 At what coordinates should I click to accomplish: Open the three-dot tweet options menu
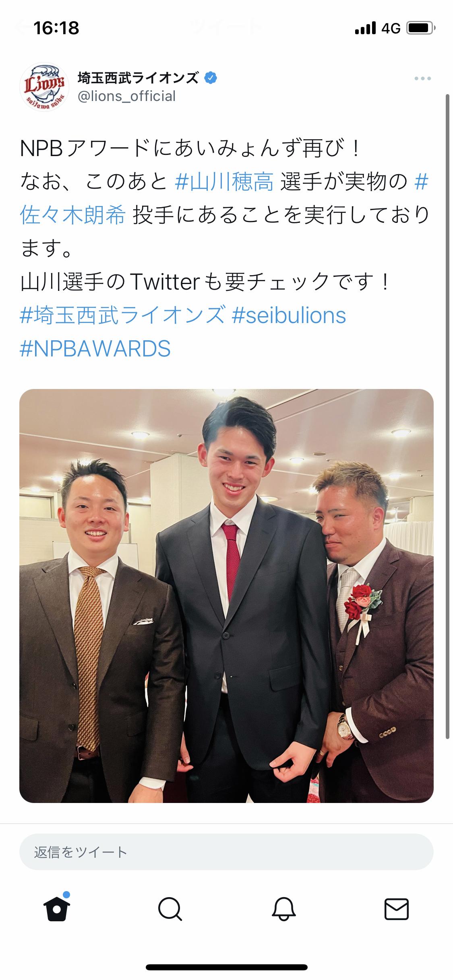coord(422,79)
